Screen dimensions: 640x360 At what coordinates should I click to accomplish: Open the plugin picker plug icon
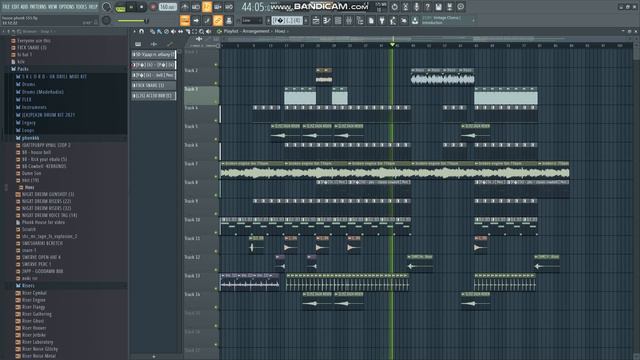382,20
